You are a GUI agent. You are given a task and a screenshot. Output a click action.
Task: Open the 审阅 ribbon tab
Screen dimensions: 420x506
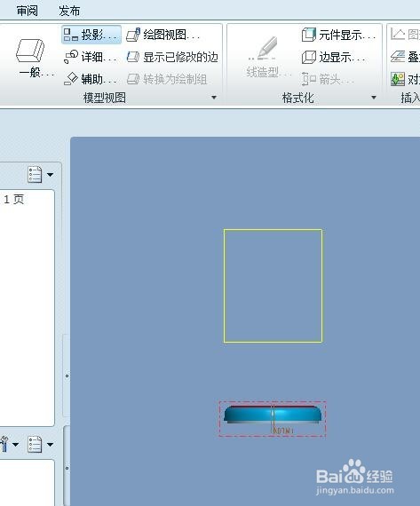[x=28, y=11]
